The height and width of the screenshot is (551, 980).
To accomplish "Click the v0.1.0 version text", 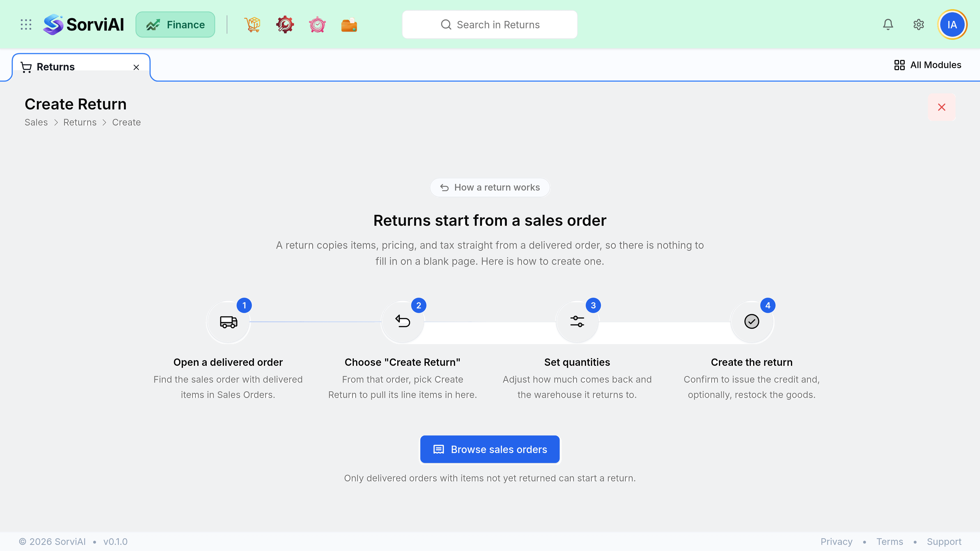I will 115,542.
